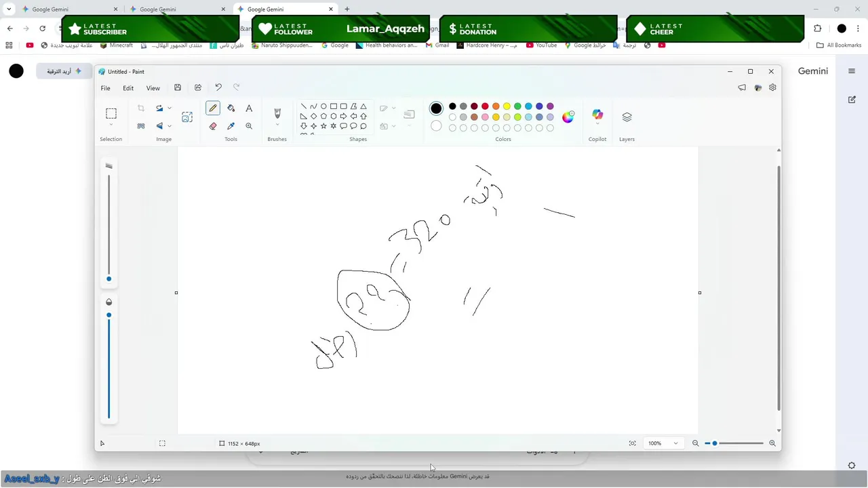Pick the Line shape
Image resolution: width=868 pixels, height=488 pixels.
tap(304, 106)
